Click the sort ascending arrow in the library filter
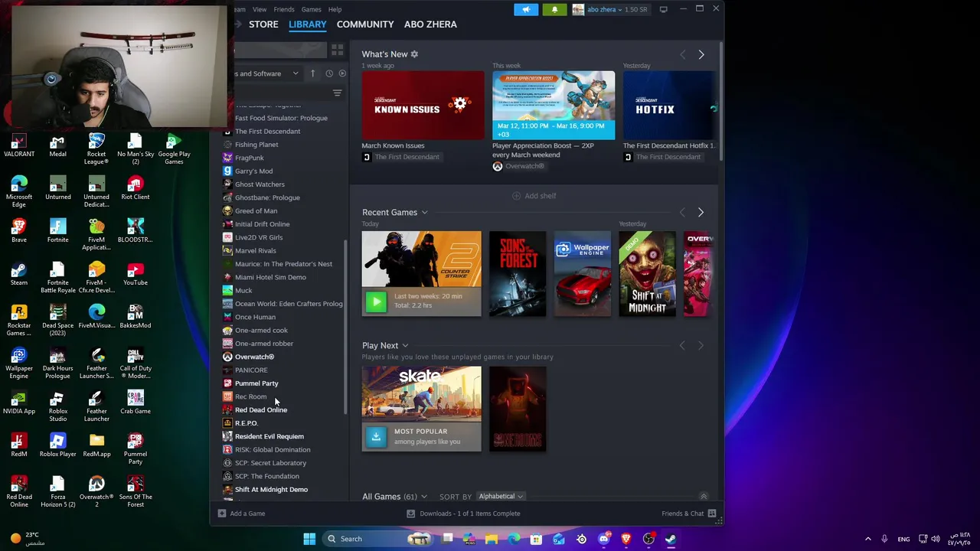This screenshot has height=551, width=980. [x=312, y=73]
